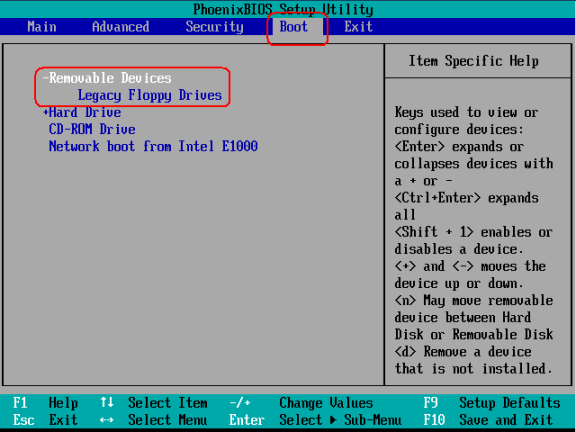Screen dimensions: 576x432
Task: Click the up-down arrows Select Item hint
Action: coord(154,403)
